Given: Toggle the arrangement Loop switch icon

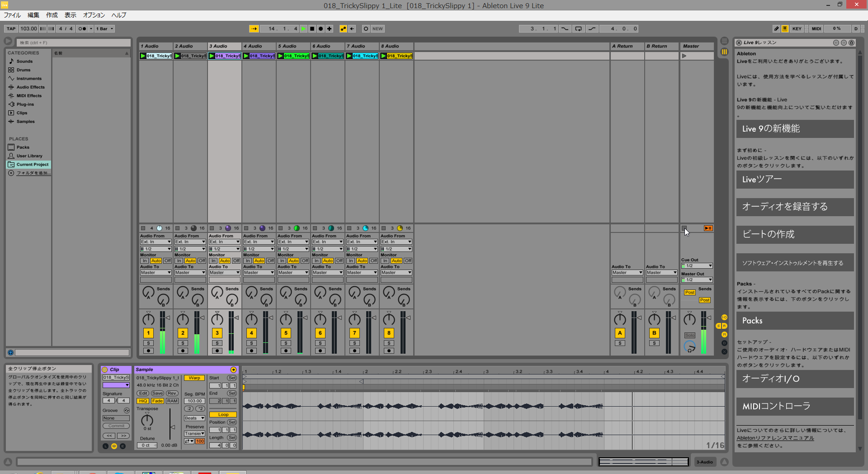Looking at the screenshot, I should (x=578, y=28).
